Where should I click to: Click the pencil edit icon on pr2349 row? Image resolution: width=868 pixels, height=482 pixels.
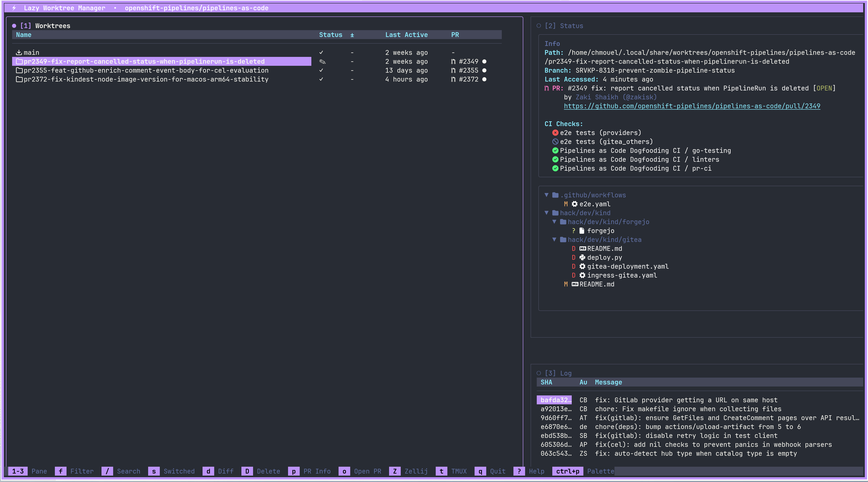point(323,61)
